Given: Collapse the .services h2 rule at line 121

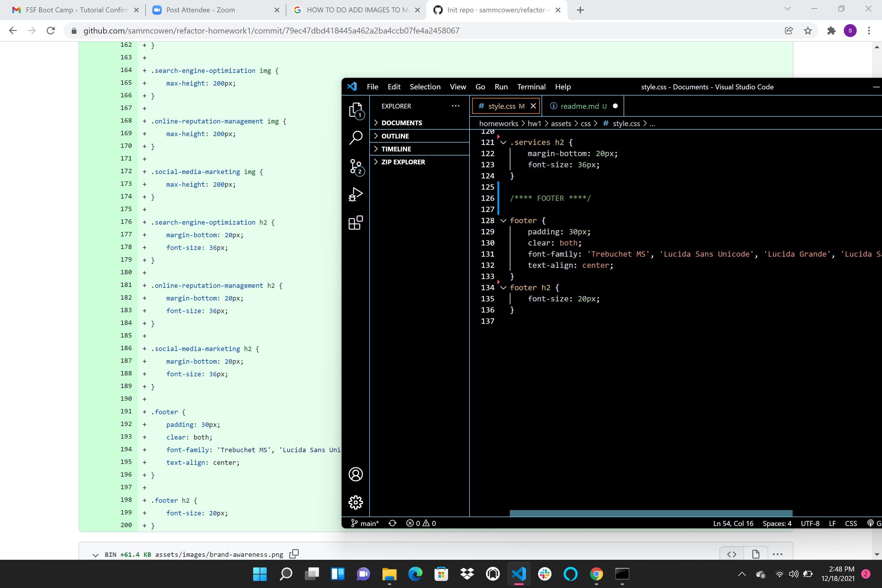Looking at the screenshot, I should [503, 142].
